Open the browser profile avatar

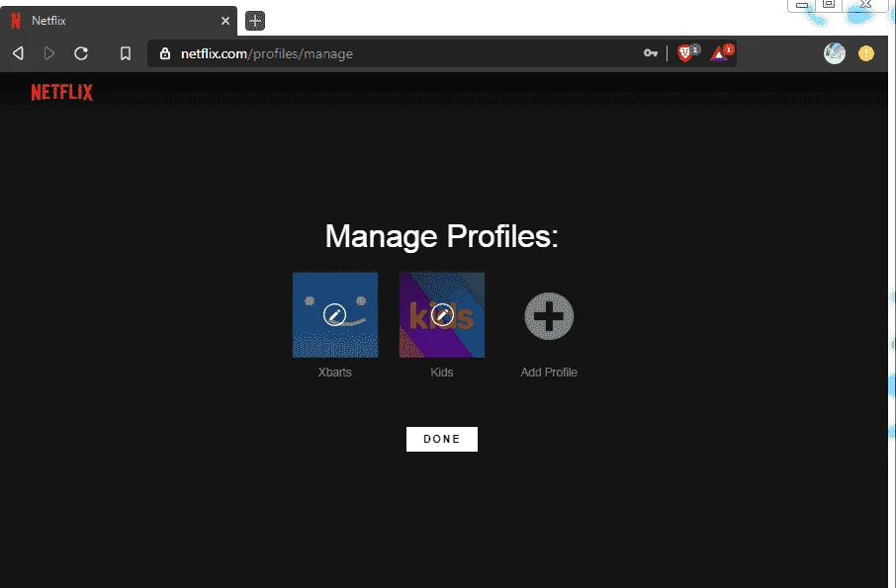pos(835,53)
